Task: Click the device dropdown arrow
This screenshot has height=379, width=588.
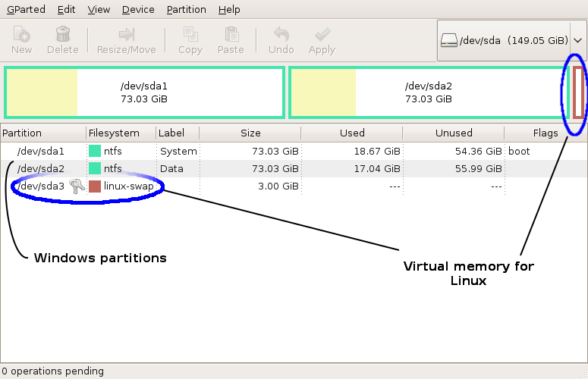Action: click(x=577, y=40)
